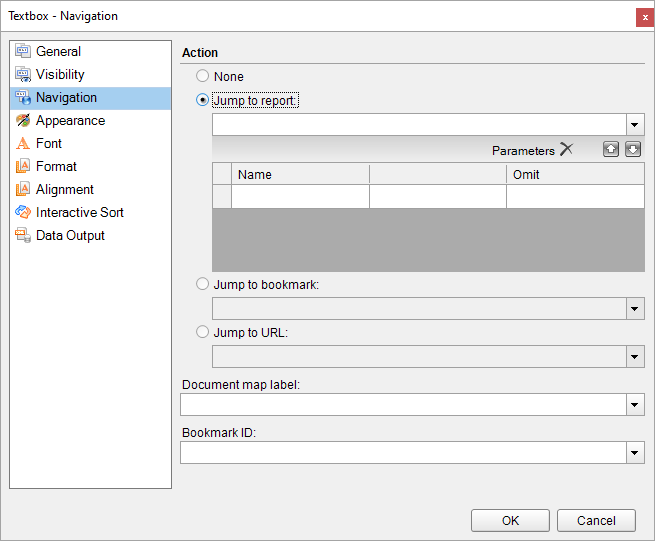This screenshot has height=541, width=655.
Task: Switch to the Visibility page
Action: pyautogui.click(x=90, y=74)
